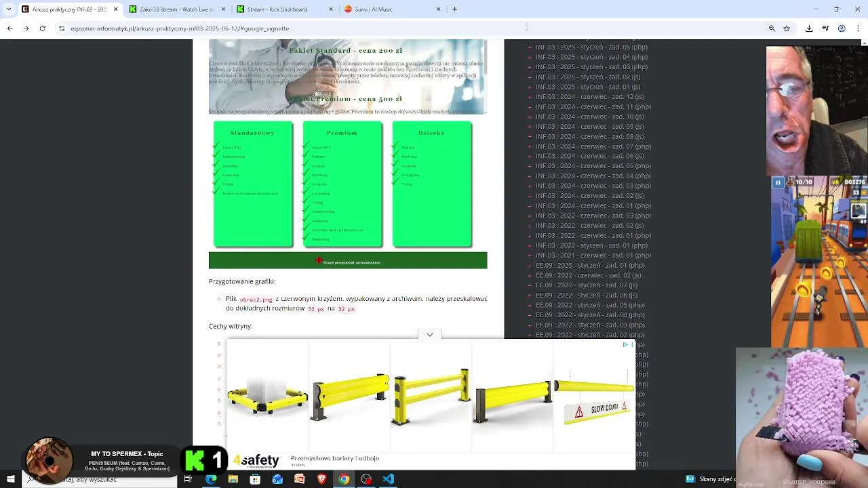Close the Suno AI Music tab

point(438,9)
